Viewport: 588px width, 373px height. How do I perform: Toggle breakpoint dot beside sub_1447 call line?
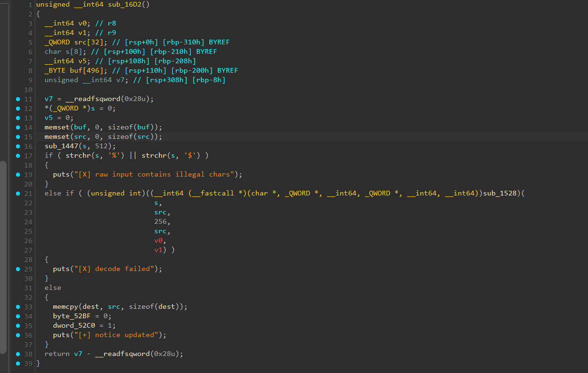tap(18, 146)
